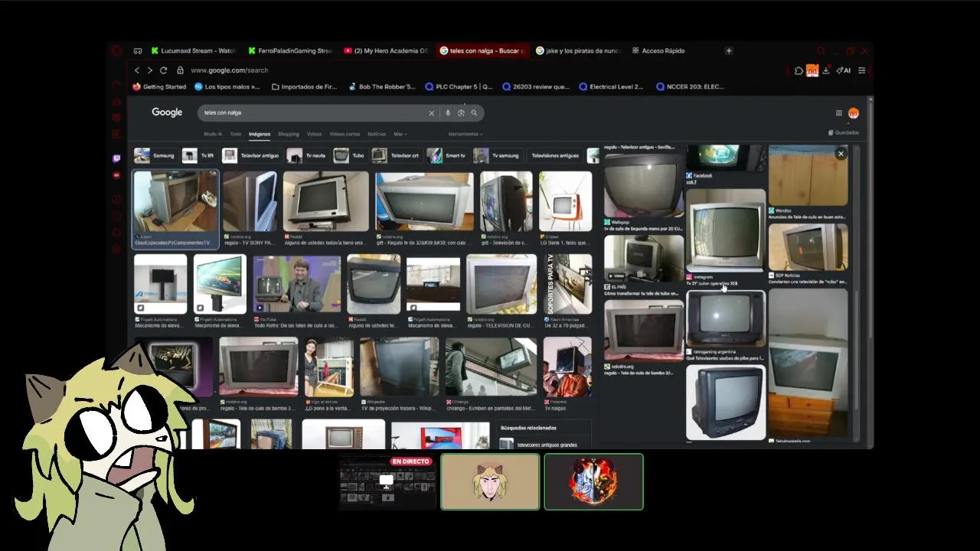This screenshot has width=980, height=551.
Task: Reload the page with the refresh icon
Action: 163,70
